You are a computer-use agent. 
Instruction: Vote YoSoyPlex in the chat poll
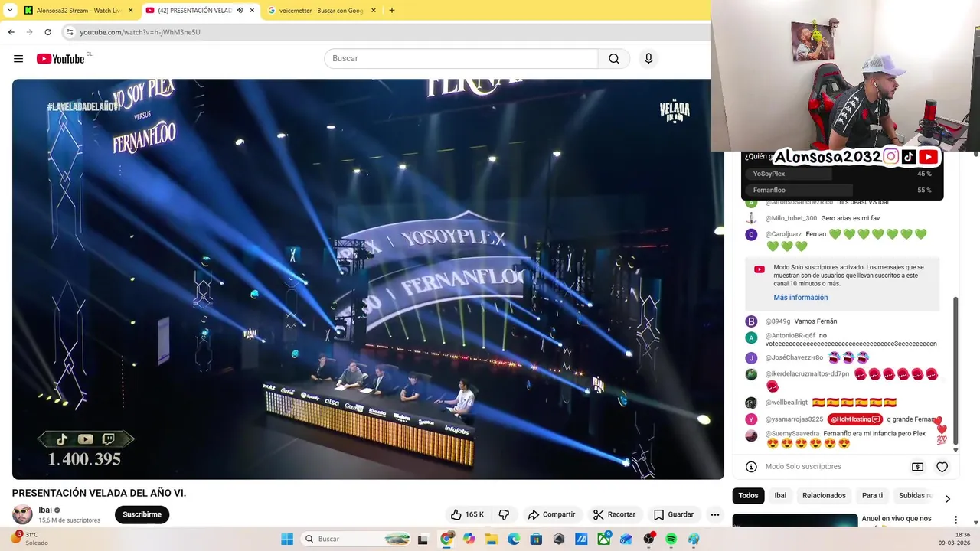[x=842, y=174]
